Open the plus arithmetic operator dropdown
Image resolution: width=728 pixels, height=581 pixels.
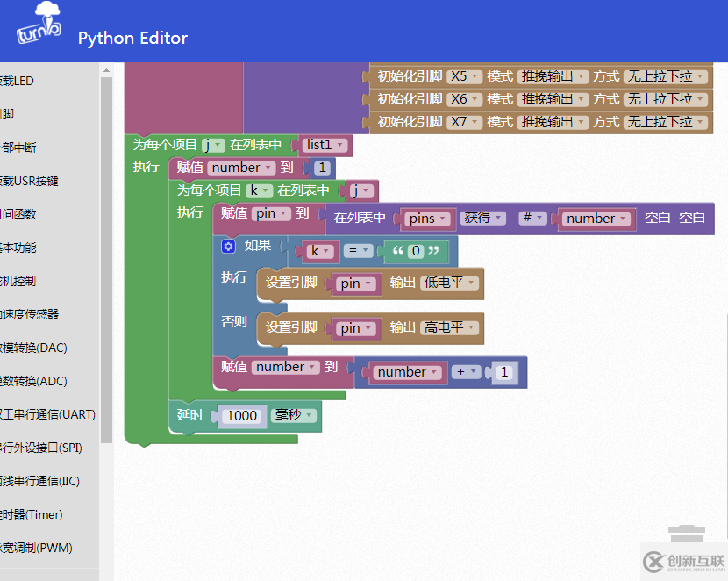coord(467,372)
